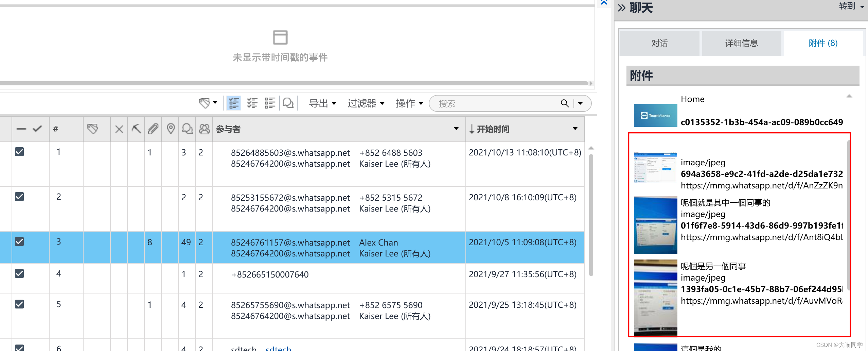Viewport: 868px width, 351px height.
Task: Click the timeline horizontal scrollbar
Action: (294, 83)
